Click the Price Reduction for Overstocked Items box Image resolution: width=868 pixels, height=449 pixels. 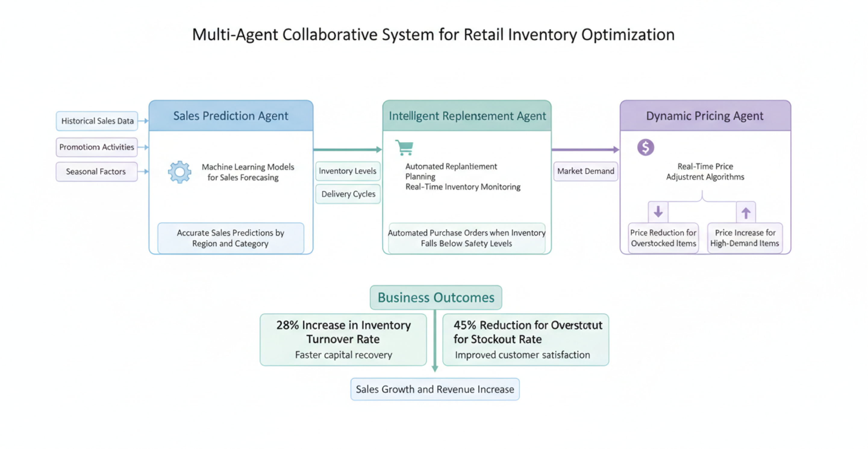pos(663,238)
